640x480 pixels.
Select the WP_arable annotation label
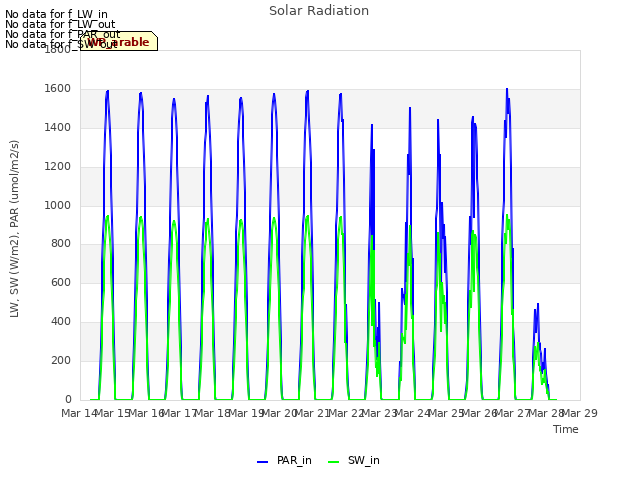[119, 41]
